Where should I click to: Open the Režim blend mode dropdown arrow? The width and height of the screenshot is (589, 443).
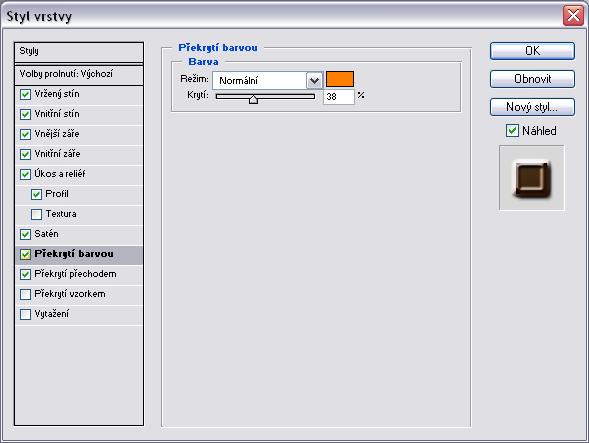tap(314, 80)
